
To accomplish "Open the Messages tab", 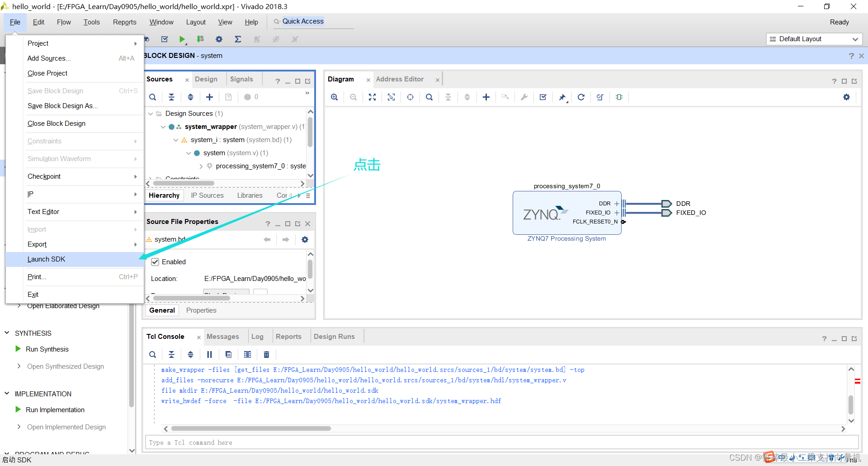I will pyautogui.click(x=222, y=337).
